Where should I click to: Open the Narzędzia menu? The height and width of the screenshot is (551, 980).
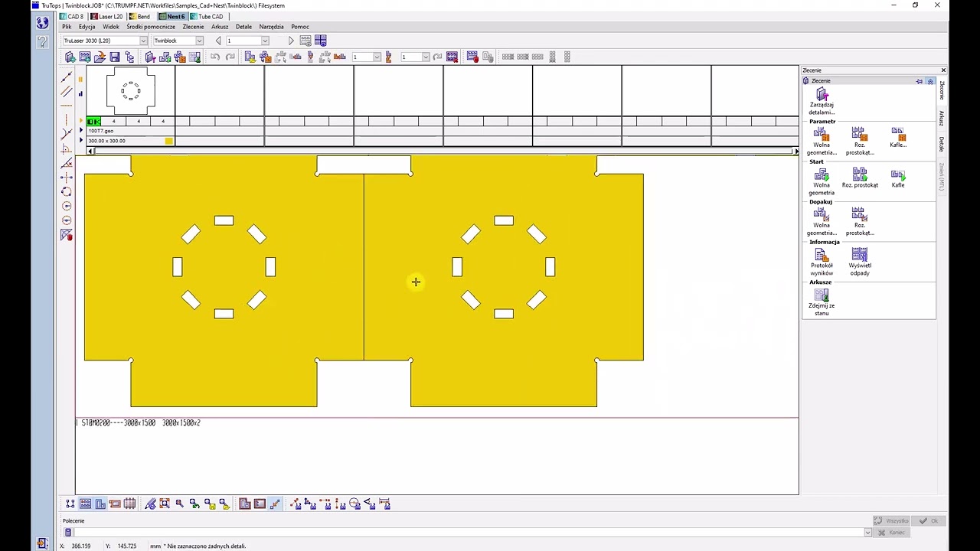click(x=272, y=27)
